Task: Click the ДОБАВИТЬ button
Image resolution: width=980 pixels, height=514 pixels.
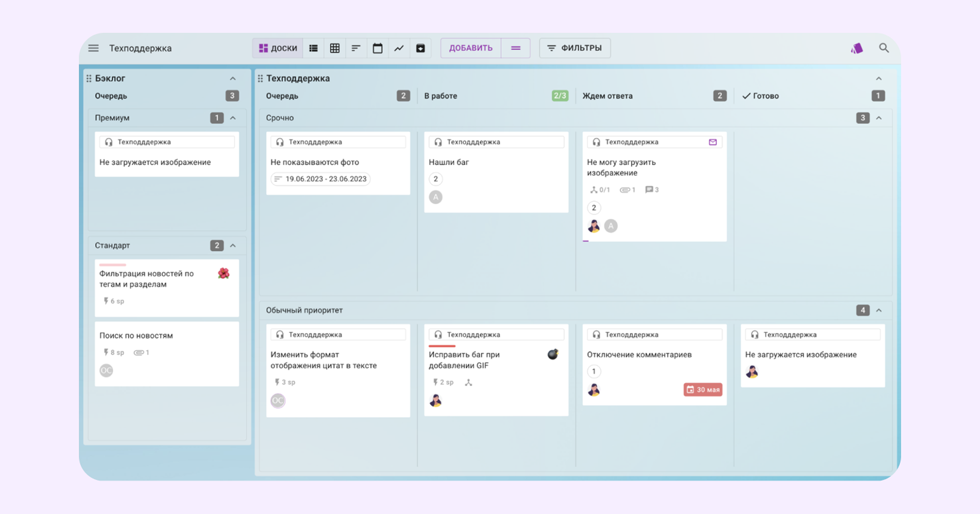Action: point(470,48)
